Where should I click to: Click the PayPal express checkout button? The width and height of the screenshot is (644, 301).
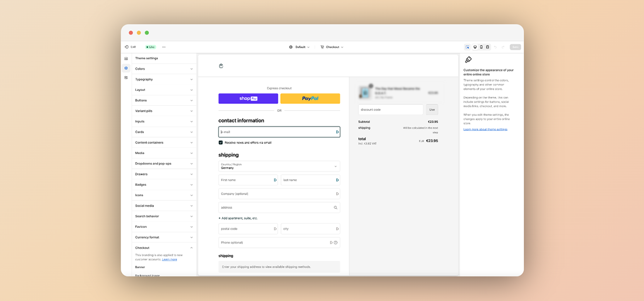(x=310, y=98)
